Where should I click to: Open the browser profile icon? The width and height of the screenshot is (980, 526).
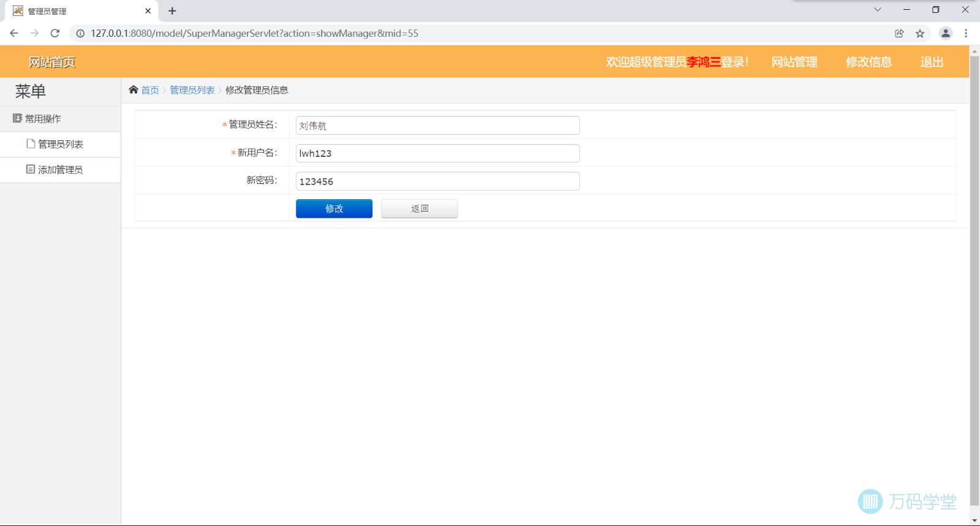click(946, 33)
